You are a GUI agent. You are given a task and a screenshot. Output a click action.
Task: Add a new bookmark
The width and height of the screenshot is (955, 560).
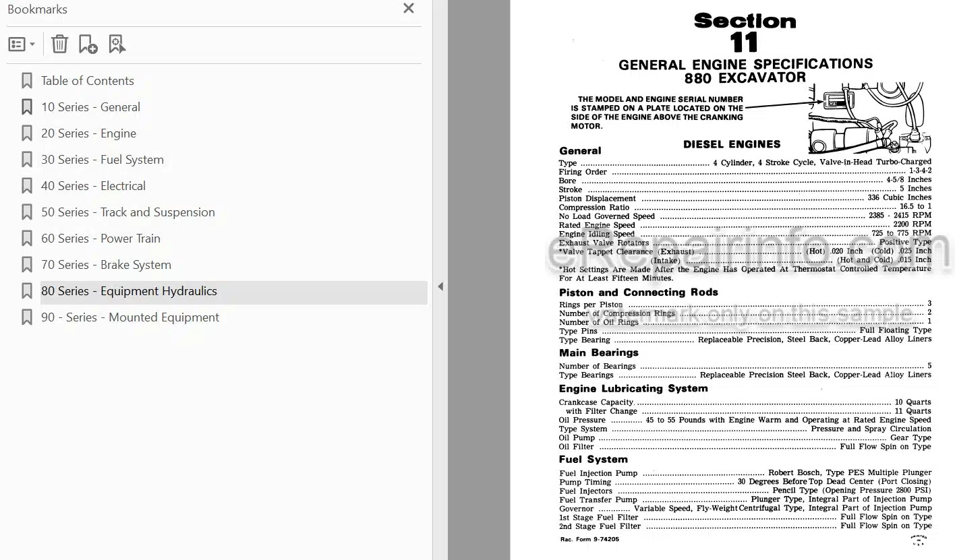(x=88, y=44)
